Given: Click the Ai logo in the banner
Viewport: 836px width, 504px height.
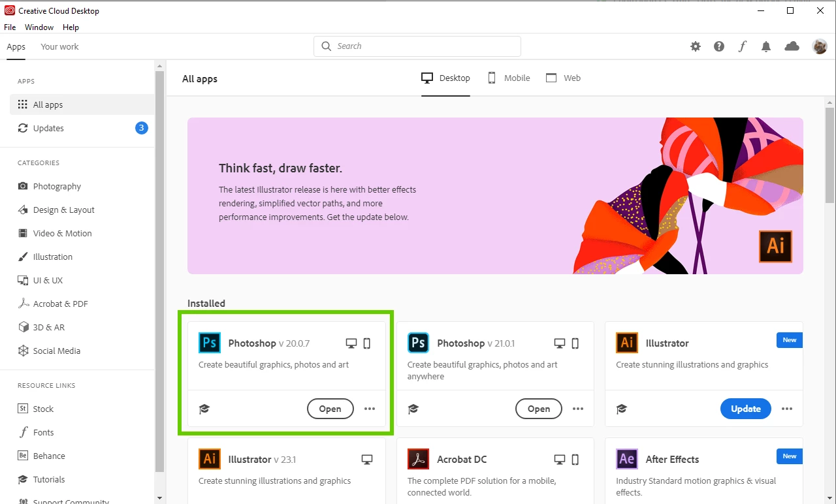Looking at the screenshot, I should pyautogui.click(x=775, y=246).
